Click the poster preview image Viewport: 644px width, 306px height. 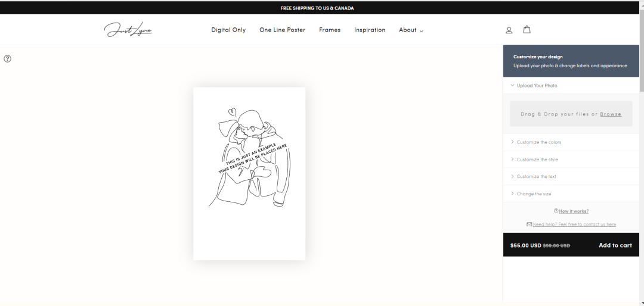pos(249,173)
